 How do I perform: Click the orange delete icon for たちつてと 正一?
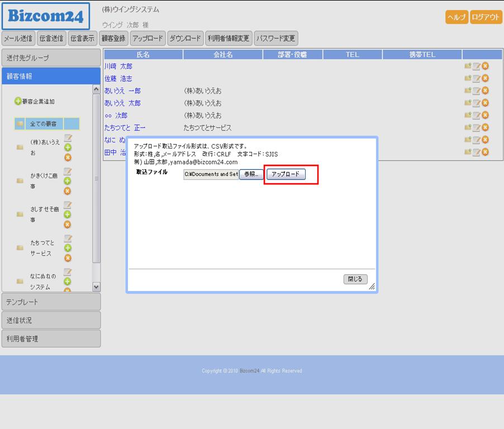coord(485,128)
